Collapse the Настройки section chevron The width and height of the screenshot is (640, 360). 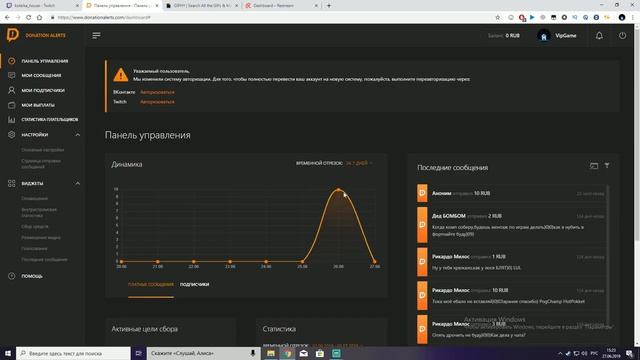coord(78,135)
